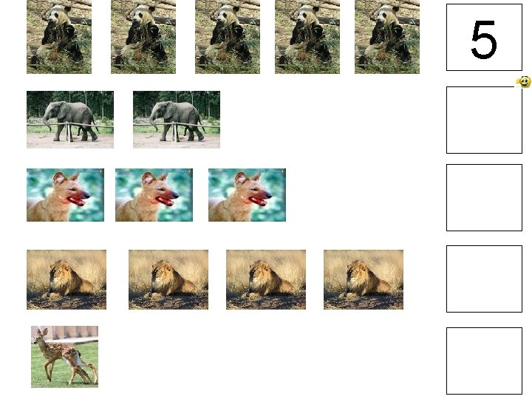Click the second elephant picture

tap(177, 120)
